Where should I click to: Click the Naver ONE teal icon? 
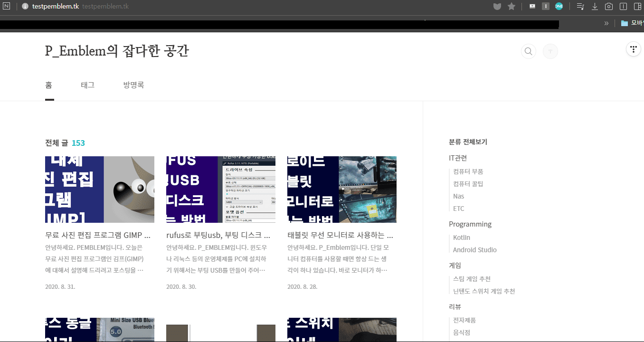[x=559, y=6]
